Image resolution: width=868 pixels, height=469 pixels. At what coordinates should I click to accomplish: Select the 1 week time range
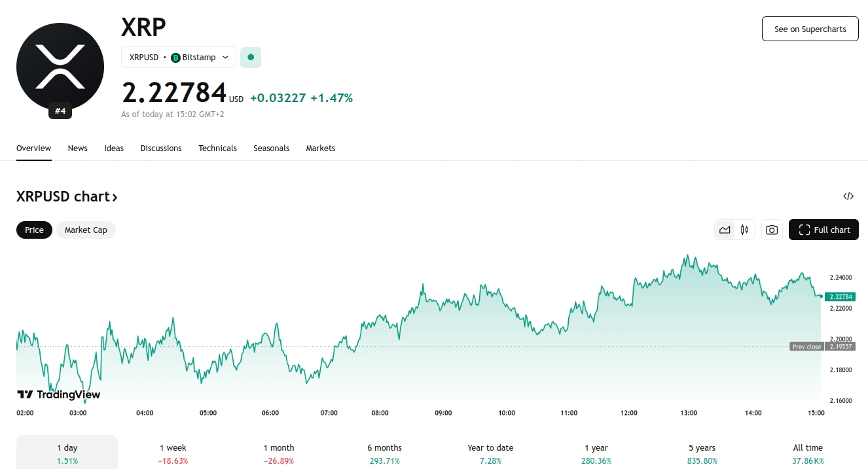click(173, 453)
